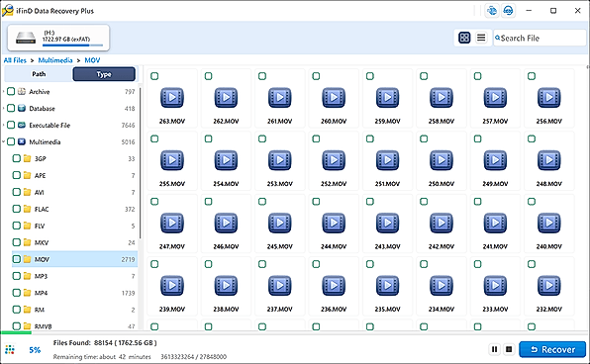The width and height of the screenshot is (590, 364).
Task: Click the MOV breadcrumb
Action: tap(92, 60)
